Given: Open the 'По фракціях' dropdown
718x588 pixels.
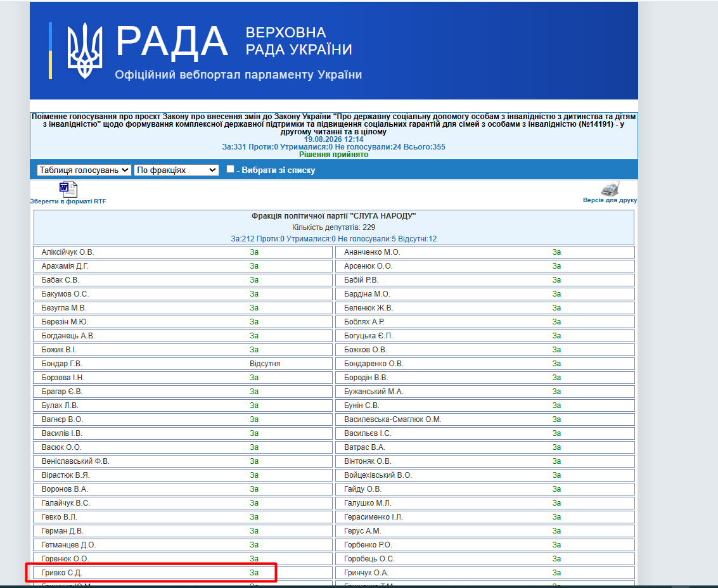Looking at the screenshot, I should coord(176,170).
